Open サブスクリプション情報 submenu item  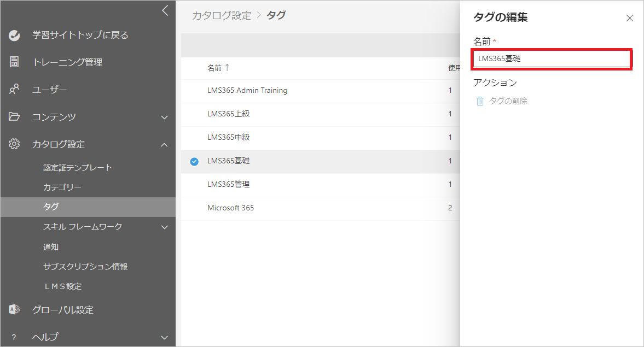(x=85, y=266)
